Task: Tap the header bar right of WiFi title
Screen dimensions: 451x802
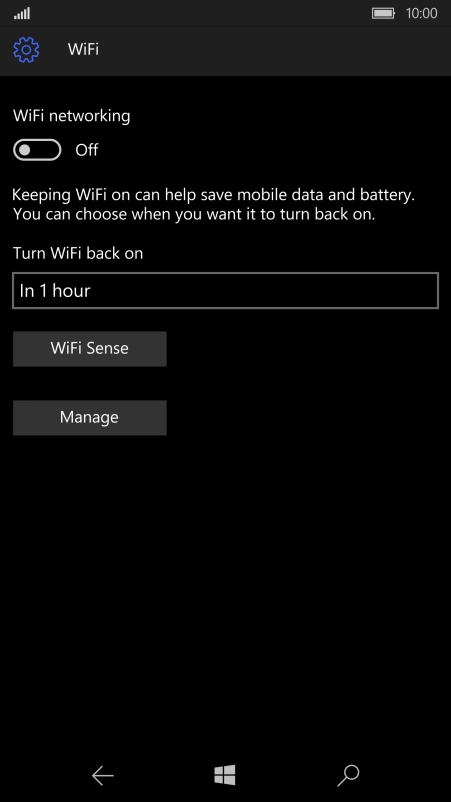Action: pos(276,50)
